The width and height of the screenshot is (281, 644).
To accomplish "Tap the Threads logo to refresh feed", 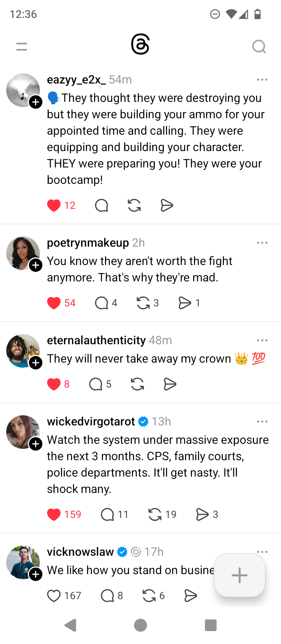I will click(140, 44).
